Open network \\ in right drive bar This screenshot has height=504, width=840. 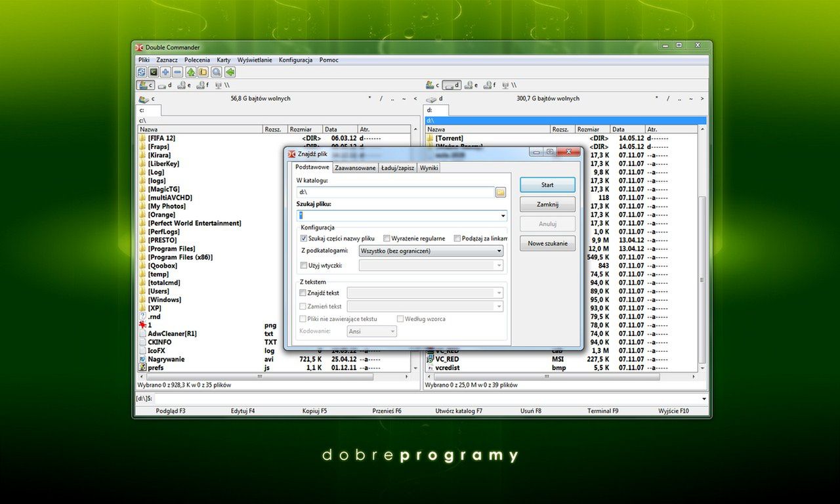tap(509, 85)
